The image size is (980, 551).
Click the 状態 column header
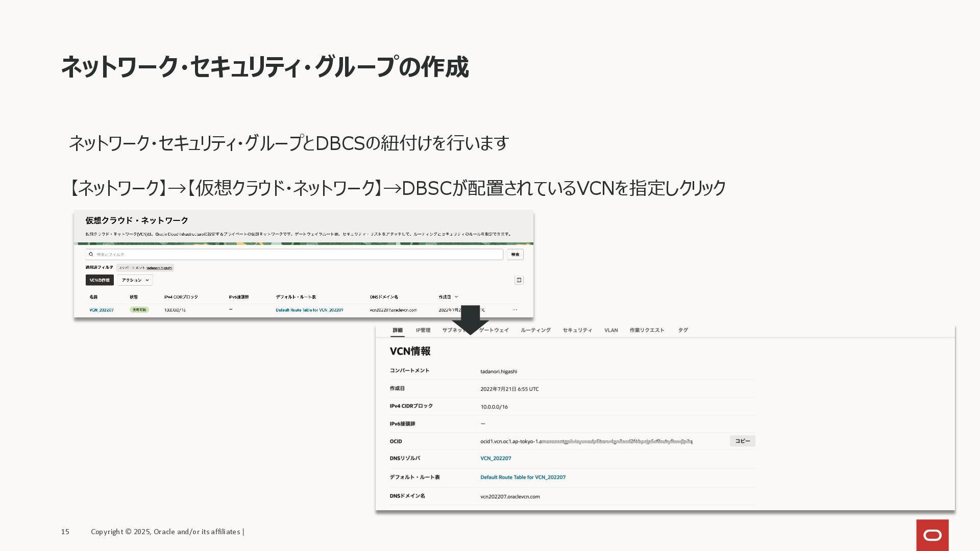pos(134,297)
